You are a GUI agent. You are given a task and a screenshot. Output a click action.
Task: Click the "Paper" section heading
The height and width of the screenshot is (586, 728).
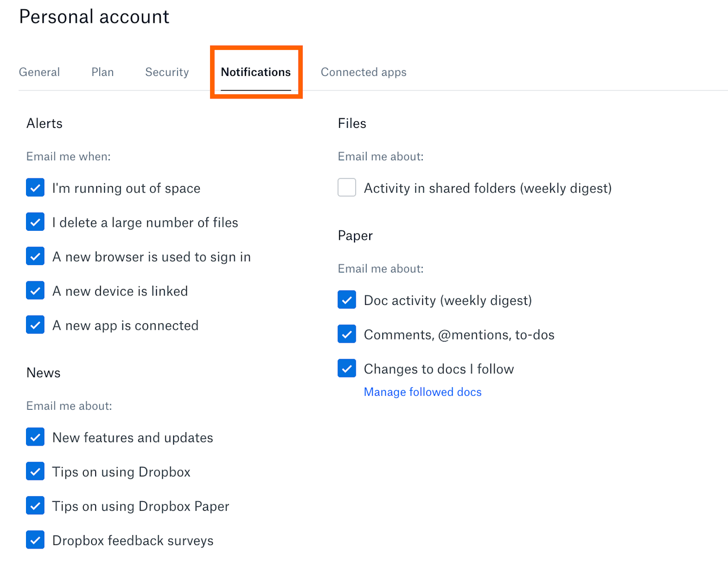pyautogui.click(x=355, y=236)
